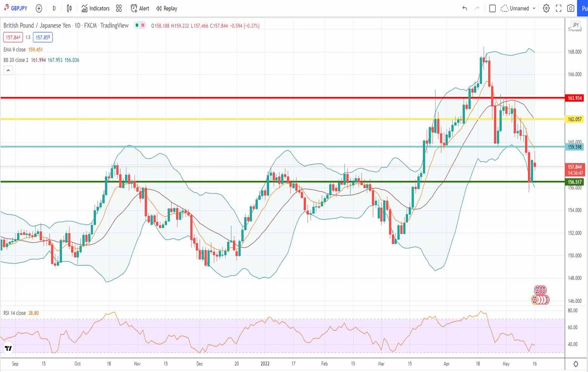Collapse the indicator legend with arrow button
Viewport: 588px width, 372px height.
point(8,70)
